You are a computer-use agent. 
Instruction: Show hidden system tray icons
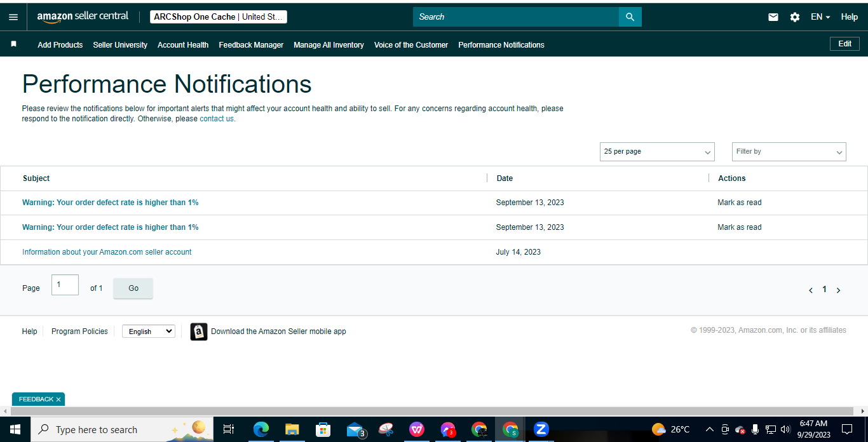click(x=709, y=429)
